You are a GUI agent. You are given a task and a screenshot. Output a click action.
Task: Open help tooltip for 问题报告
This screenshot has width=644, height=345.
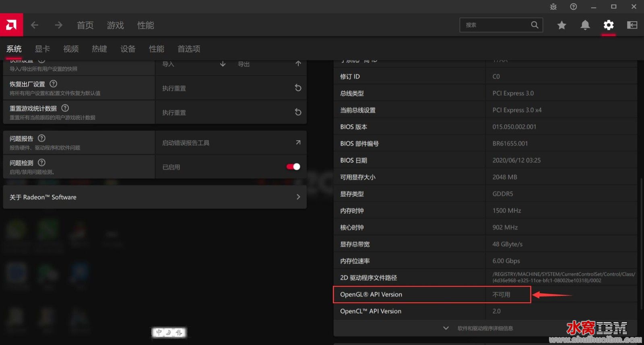[x=41, y=138]
